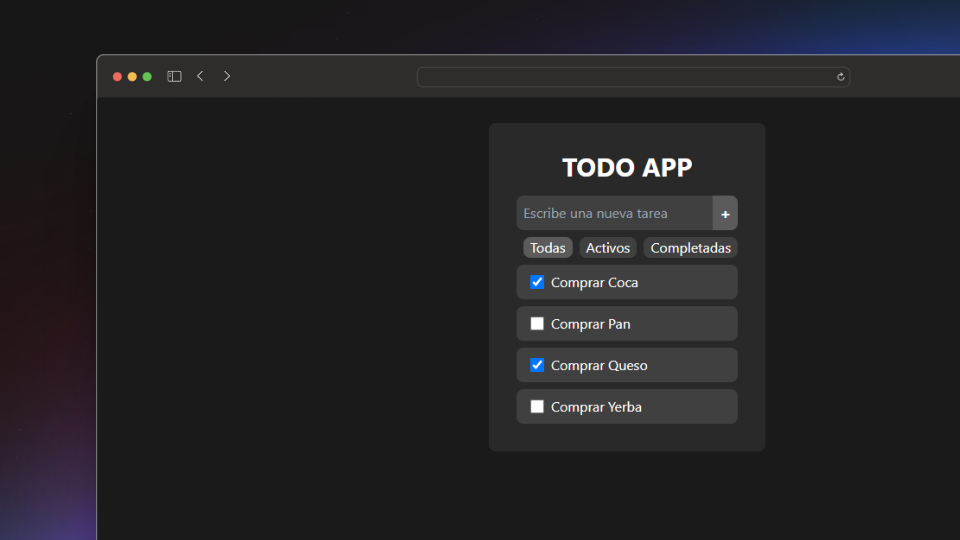Check the Comprar Yerba checkbox

click(537, 407)
